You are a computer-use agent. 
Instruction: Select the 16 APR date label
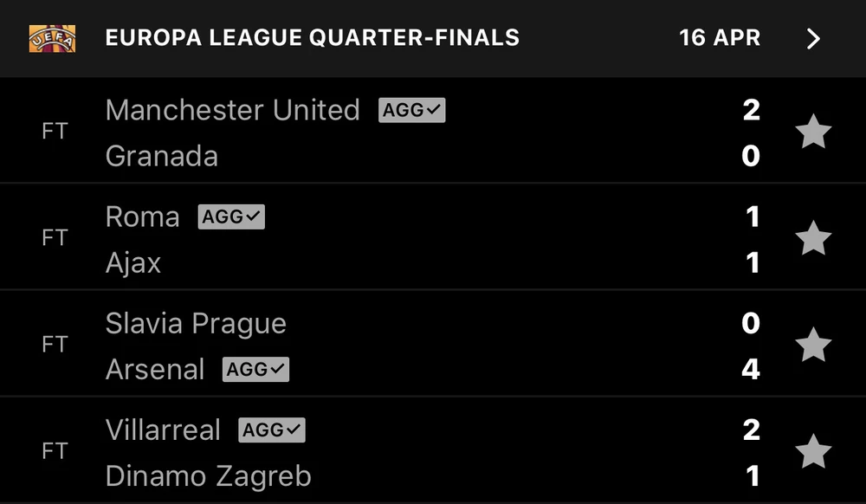[x=720, y=38]
